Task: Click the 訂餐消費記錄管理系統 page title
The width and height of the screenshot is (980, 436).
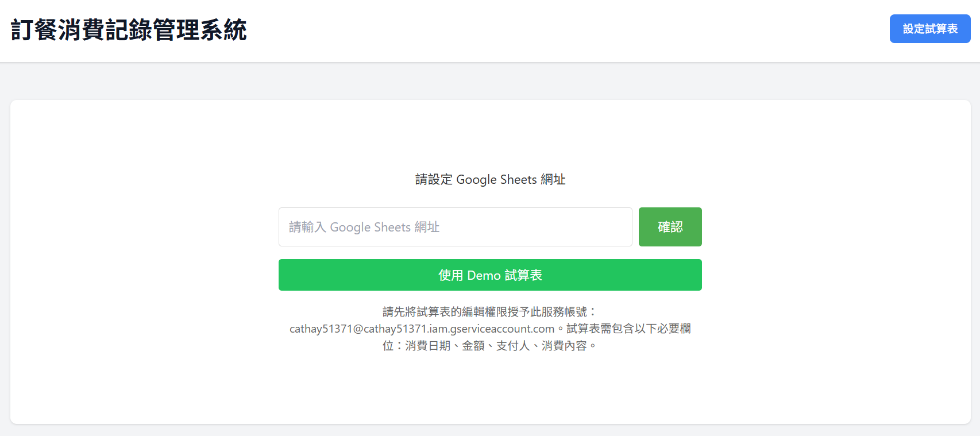Action: pyautogui.click(x=129, y=30)
